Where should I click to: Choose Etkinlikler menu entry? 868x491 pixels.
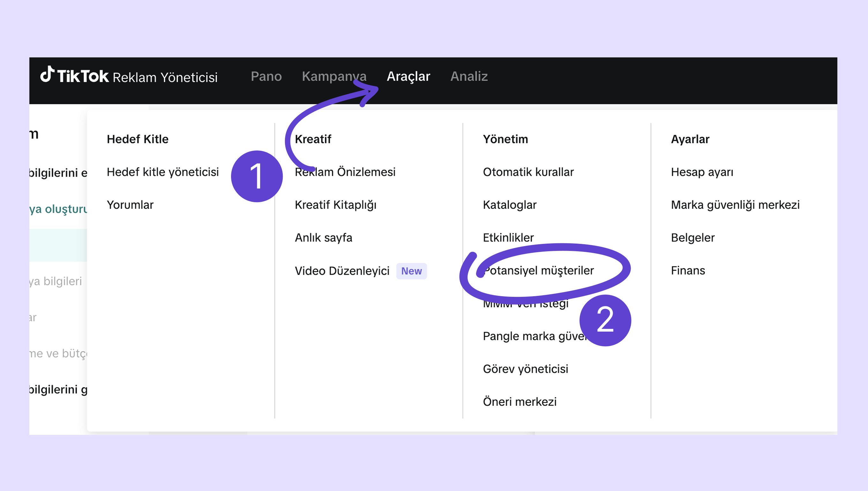coord(508,238)
